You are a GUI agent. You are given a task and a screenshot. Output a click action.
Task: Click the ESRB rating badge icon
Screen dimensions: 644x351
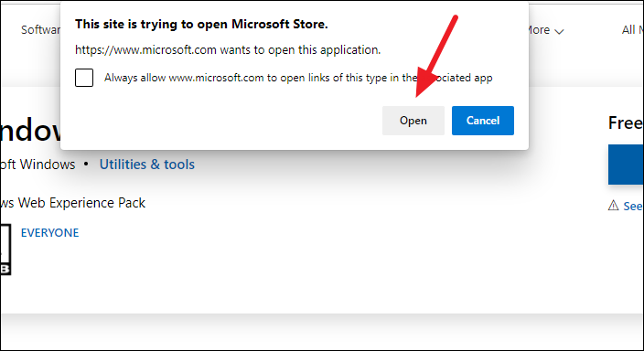click(x=5, y=250)
